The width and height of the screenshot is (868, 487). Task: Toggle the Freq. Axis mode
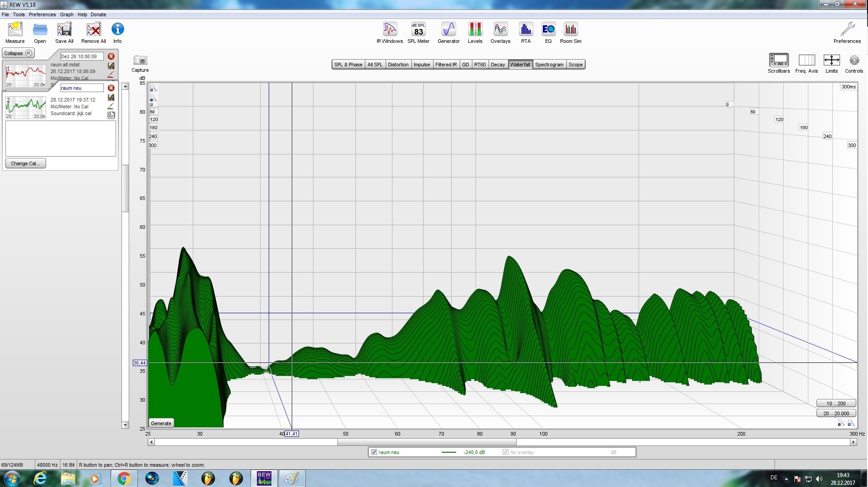coord(807,60)
